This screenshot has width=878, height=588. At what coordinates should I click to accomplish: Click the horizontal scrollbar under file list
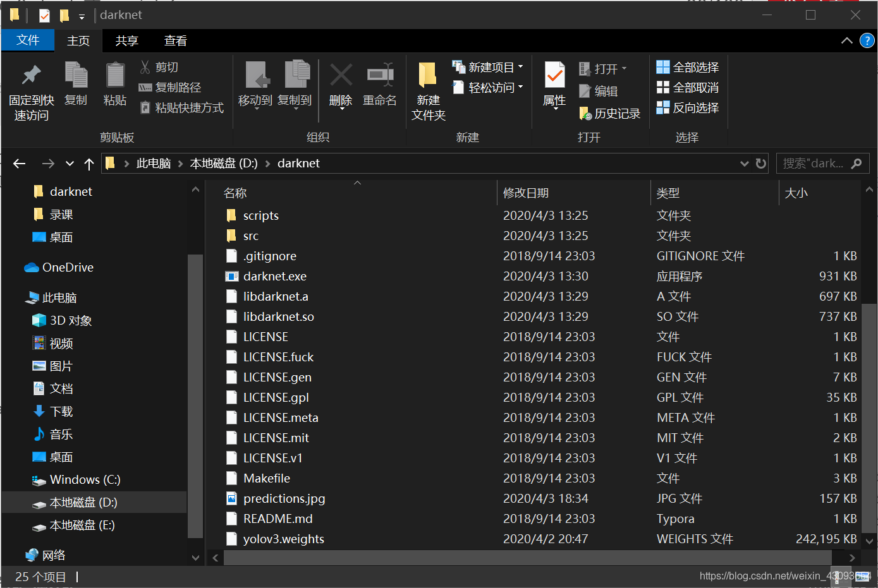(x=528, y=558)
